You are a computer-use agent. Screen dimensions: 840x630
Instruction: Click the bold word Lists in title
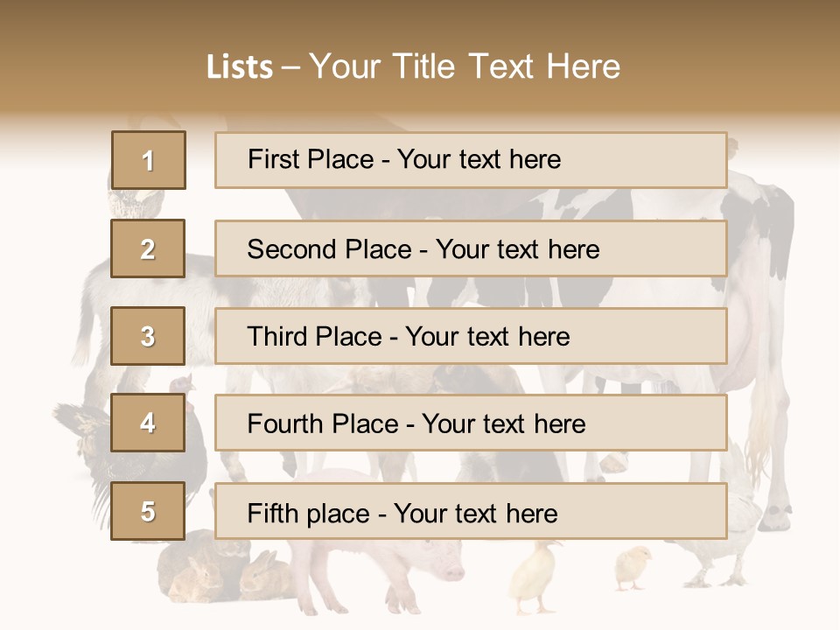pos(239,67)
